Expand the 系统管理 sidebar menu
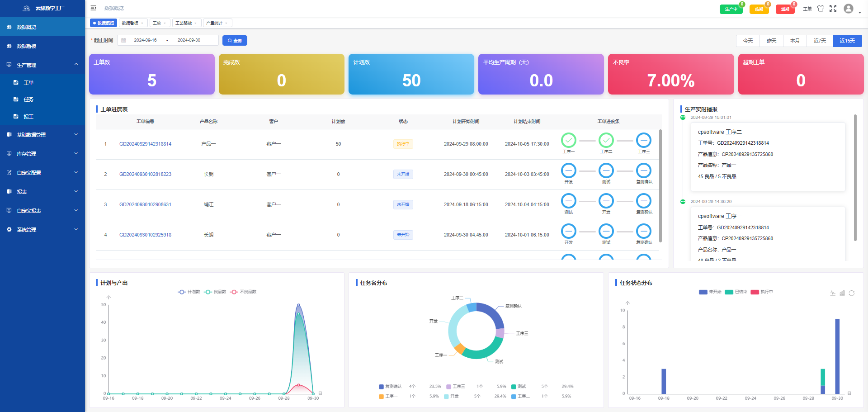The height and width of the screenshot is (412, 868). pyautogui.click(x=42, y=230)
